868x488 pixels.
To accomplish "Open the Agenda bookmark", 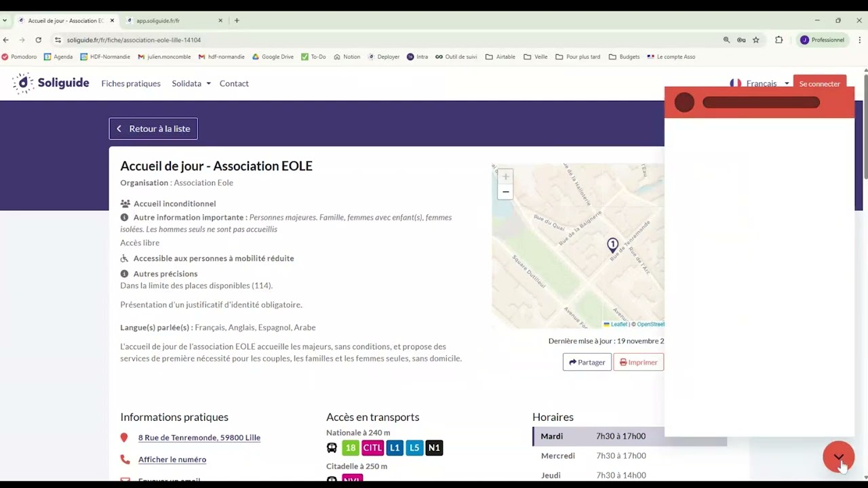I will [x=58, y=57].
